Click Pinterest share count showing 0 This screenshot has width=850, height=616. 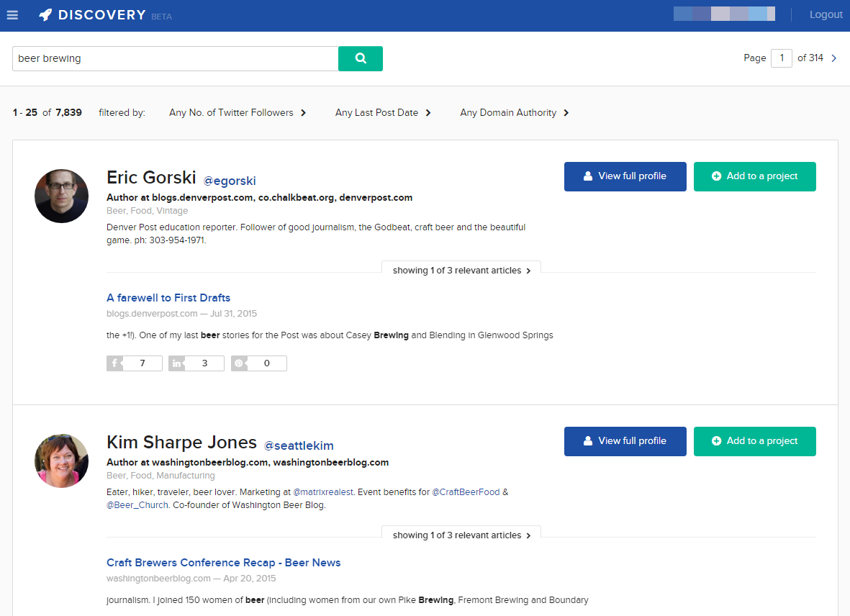point(259,363)
